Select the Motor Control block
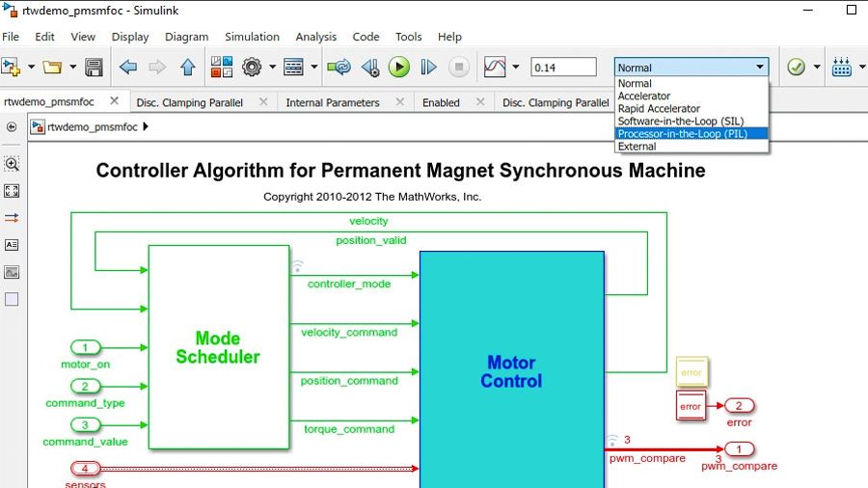The image size is (868, 488). tap(511, 371)
